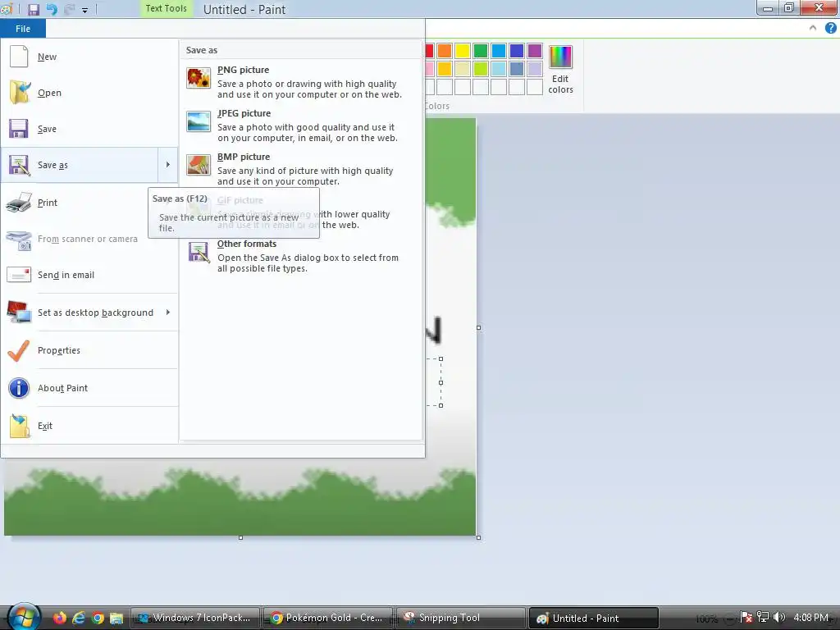Click the volume speaker tray icon

779,617
